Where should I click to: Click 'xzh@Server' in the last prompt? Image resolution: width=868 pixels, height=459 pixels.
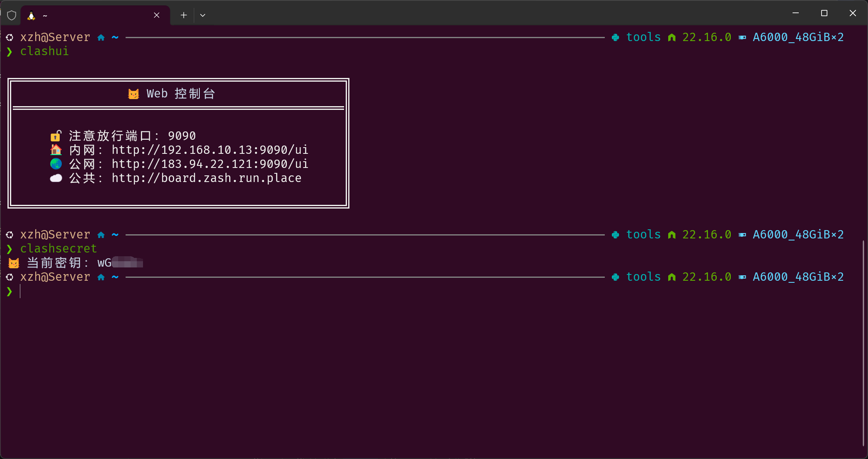coord(55,277)
